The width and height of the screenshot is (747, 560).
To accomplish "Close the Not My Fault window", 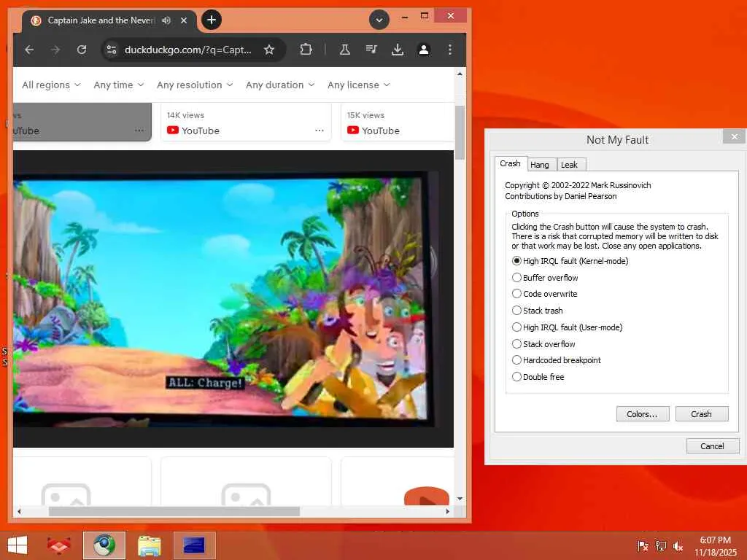I will pyautogui.click(x=734, y=137).
